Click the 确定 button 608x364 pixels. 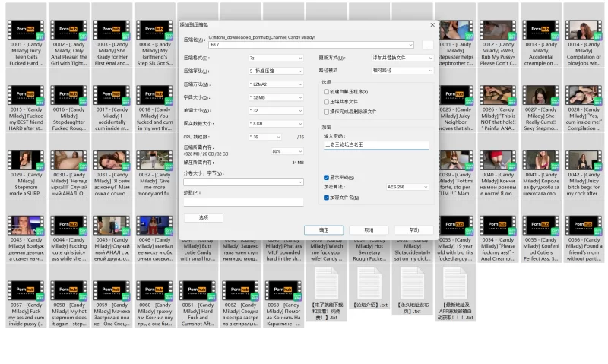[324, 229]
